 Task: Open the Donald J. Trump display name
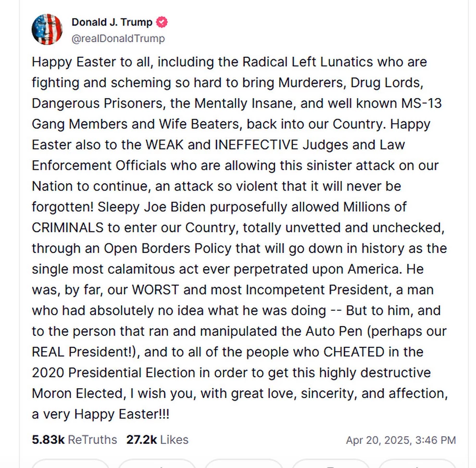[x=112, y=22]
